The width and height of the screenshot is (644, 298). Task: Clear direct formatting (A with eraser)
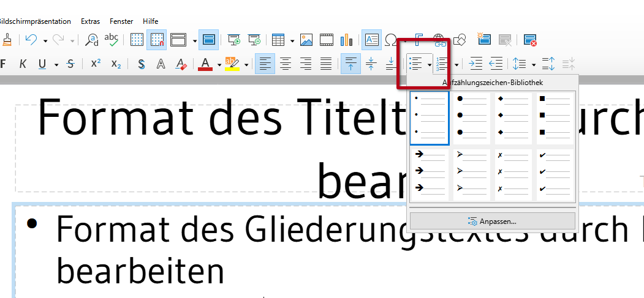click(x=181, y=64)
